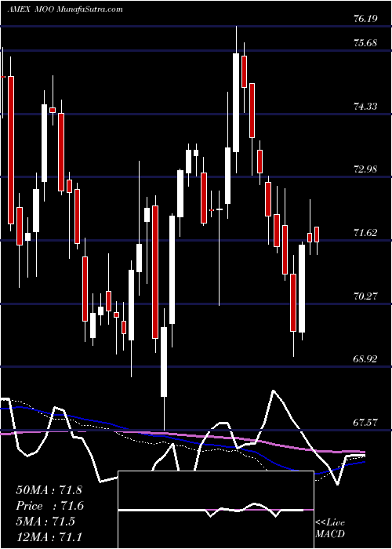Click the 71.62 price level label

[365, 233]
